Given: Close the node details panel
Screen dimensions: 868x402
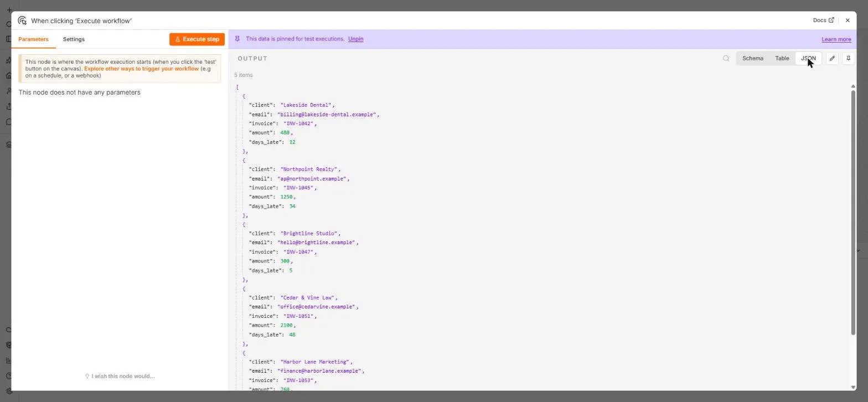Looking at the screenshot, I should pos(848,20).
